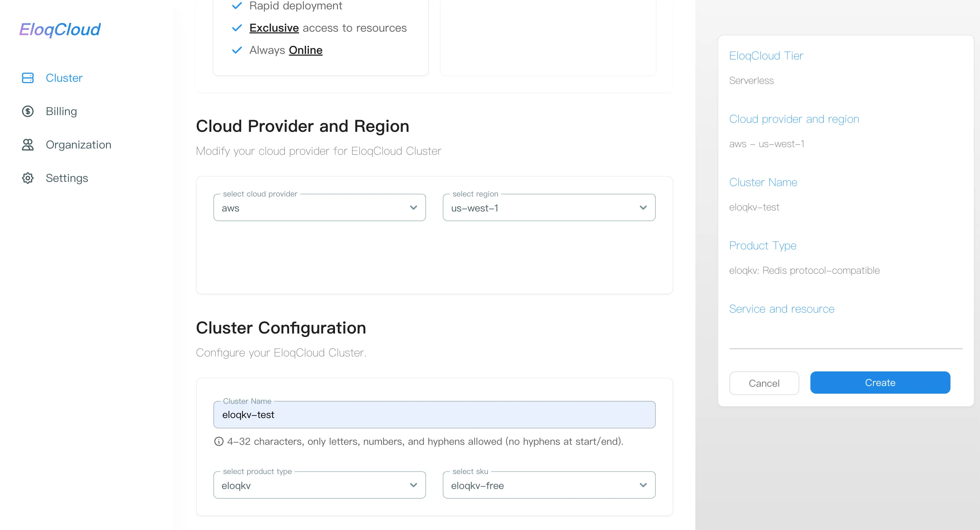This screenshot has height=530, width=980.
Task: Click the checkmark beside Always Online
Action: click(x=237, y=50)
